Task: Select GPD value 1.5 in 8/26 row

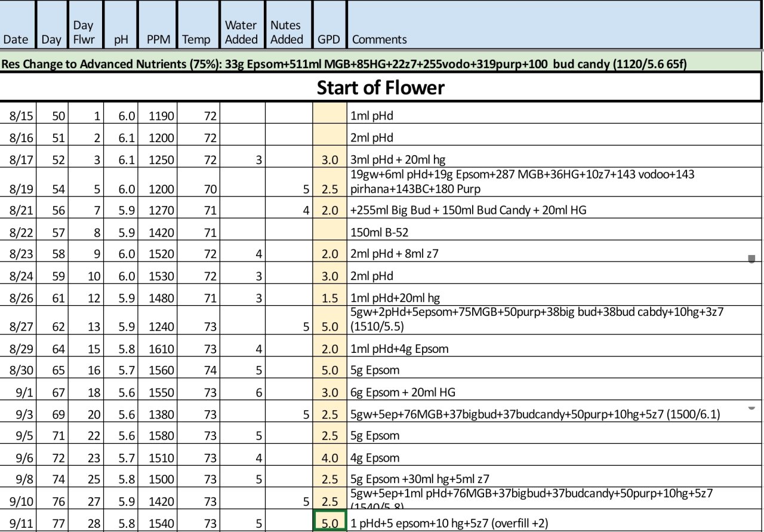Action: 329,299
